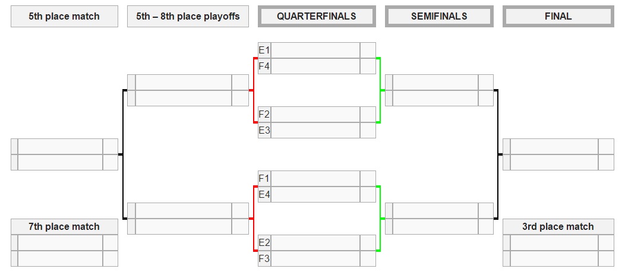The height and width of the screenshot is (278, 644).
Task: Click the 5th place match header
Action: 64,17
